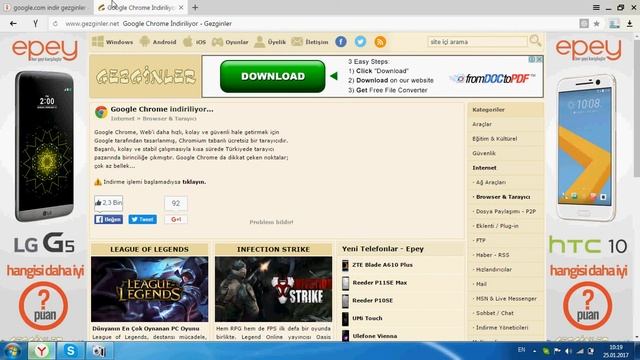Close the Google Chrome İndiriliyor tab
640x360 pixels.
[x=181, y=7]
